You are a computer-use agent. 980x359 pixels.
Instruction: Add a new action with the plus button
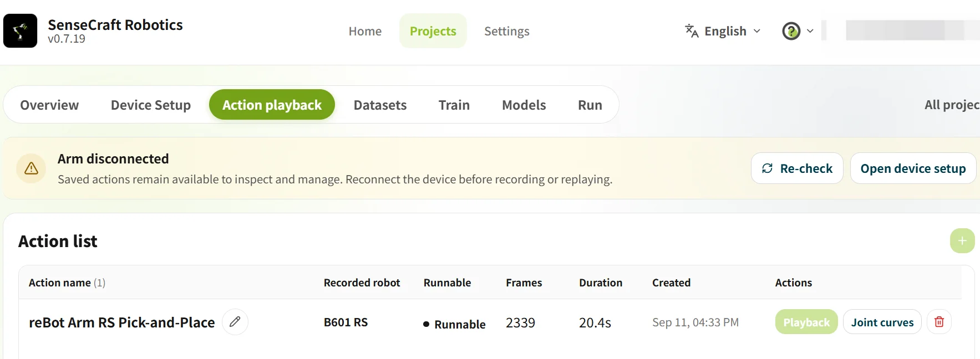pyautogui.click(x=962, y=241)
